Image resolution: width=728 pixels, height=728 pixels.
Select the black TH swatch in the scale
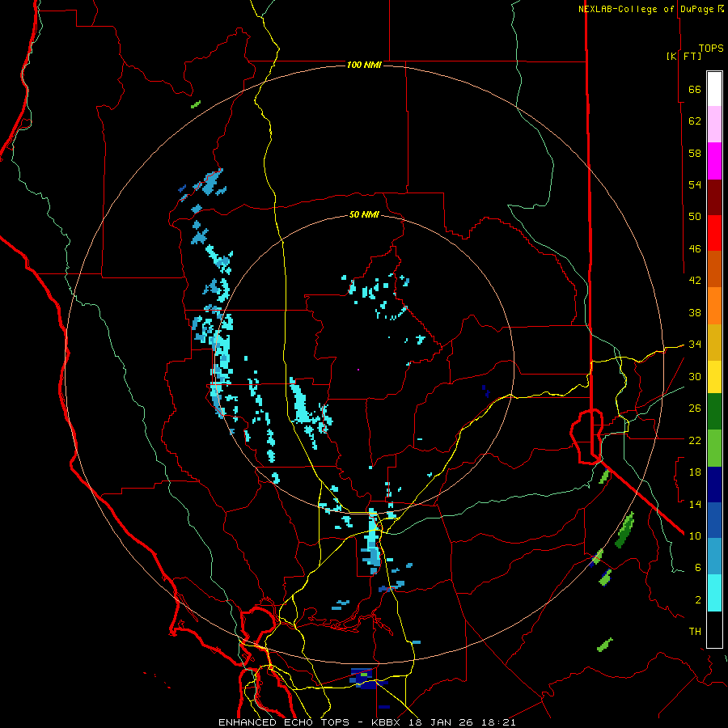pos(714,629)
